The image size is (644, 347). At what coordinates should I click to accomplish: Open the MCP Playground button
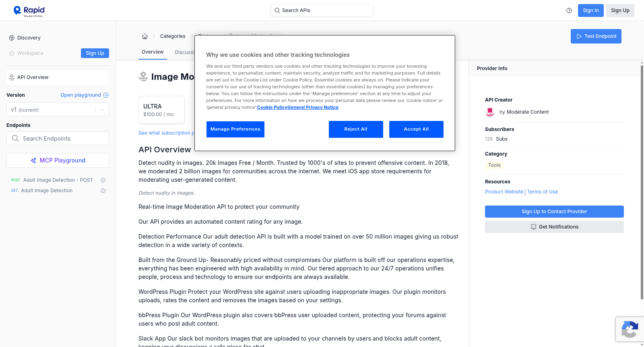tap(58, 160)
